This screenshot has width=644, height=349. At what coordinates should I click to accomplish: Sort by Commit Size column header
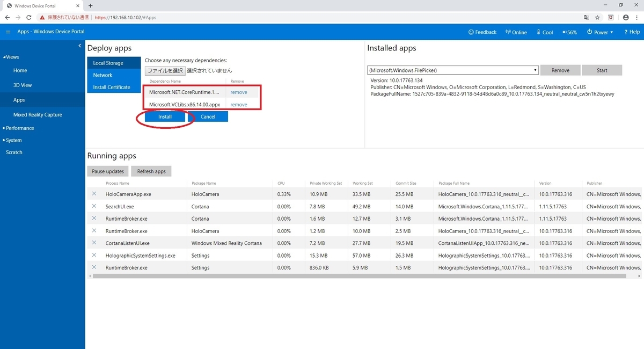point(405,183)
